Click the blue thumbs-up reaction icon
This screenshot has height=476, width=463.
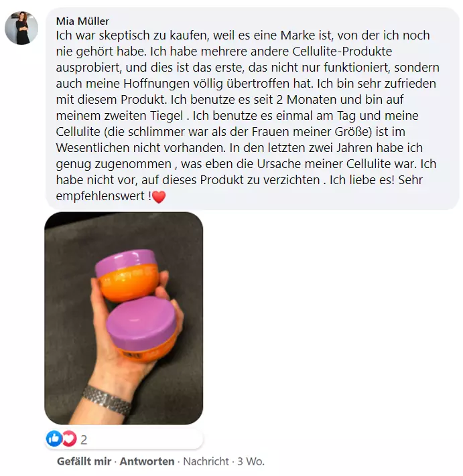click(54, 439)
